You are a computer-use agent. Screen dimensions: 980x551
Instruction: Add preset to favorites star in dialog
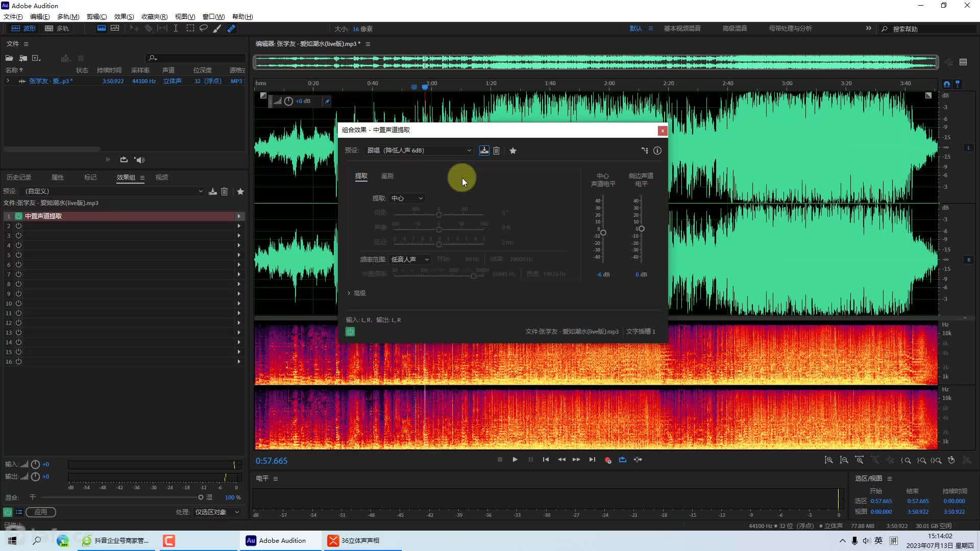[513, 151]
